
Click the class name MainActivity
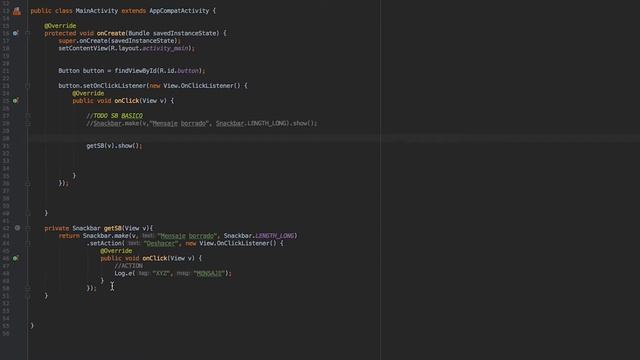point(97,11)
